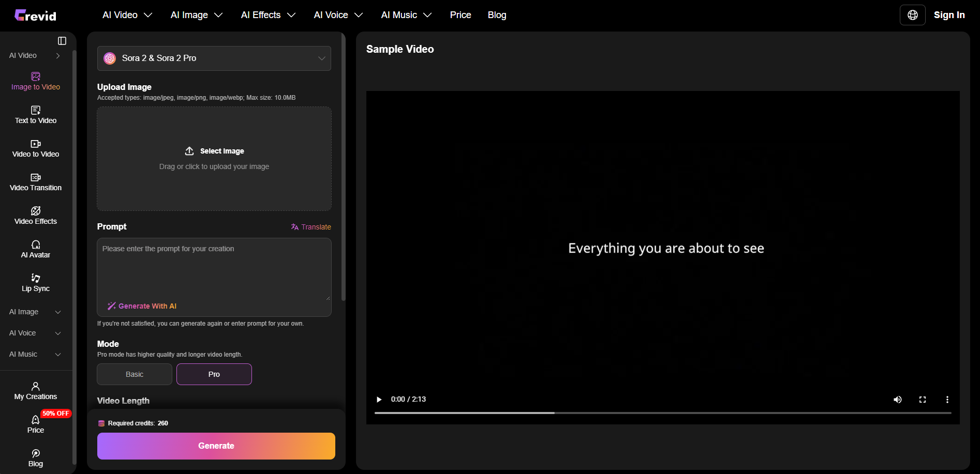Click the settings panel vertical scrollbar
Viewport: 980px width, 474px height.
343,168
